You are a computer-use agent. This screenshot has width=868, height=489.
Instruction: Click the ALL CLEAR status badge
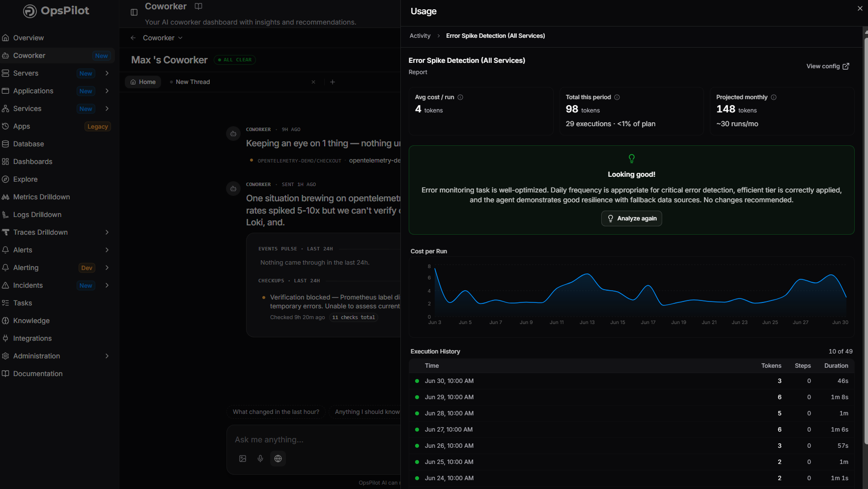click(235, 60)
